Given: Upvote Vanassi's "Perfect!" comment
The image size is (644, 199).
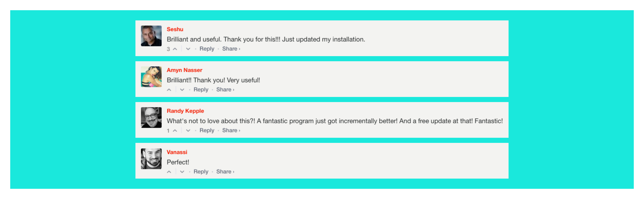Looking at the screenshot, I should [x=169, y=172].
